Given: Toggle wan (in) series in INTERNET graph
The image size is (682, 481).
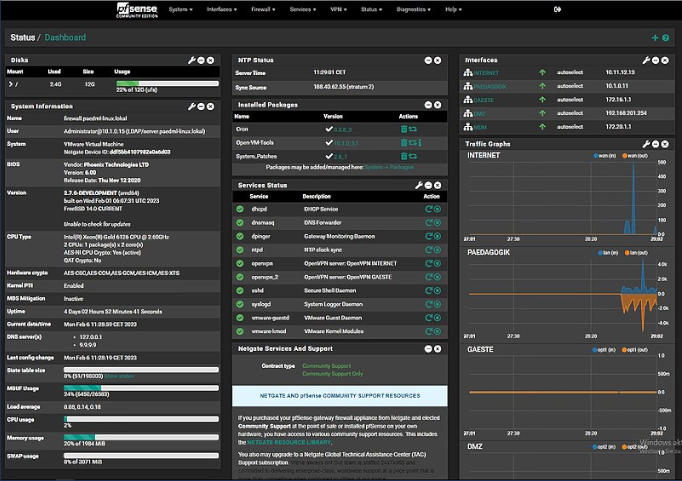Looking at the screenshot, I should pos(605,156).
